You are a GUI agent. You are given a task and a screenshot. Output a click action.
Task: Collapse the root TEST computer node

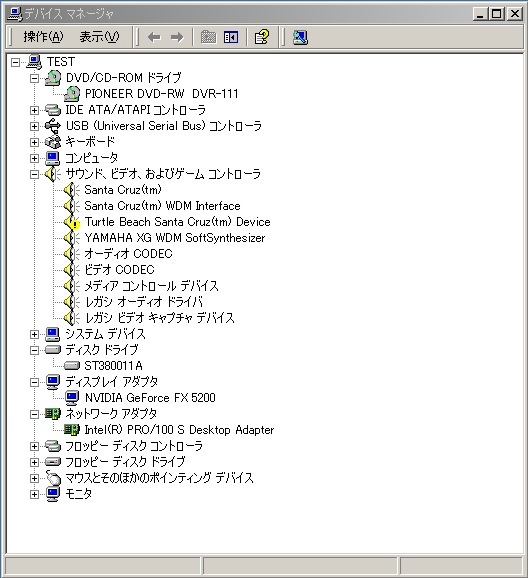pyautogui.click(x=15, y=62)
